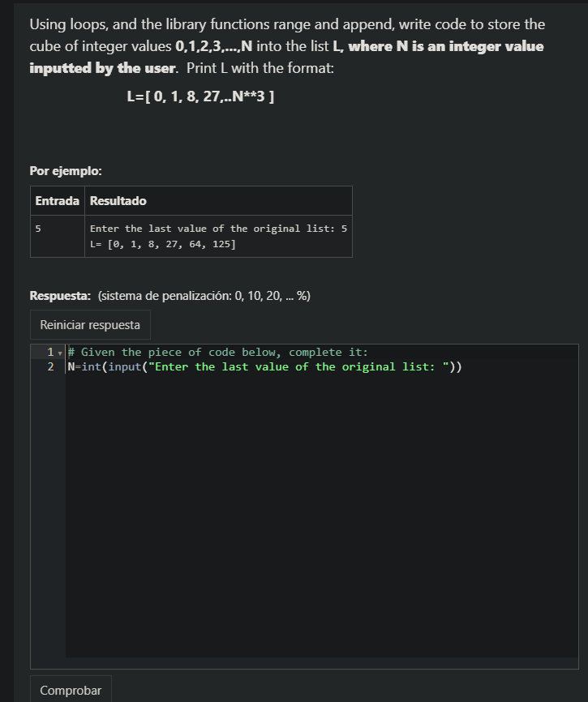Click the format line 'L=[ 0, 1, 8, 27,..N**3 ]'
588x702 pixels.
click(200, 96)
